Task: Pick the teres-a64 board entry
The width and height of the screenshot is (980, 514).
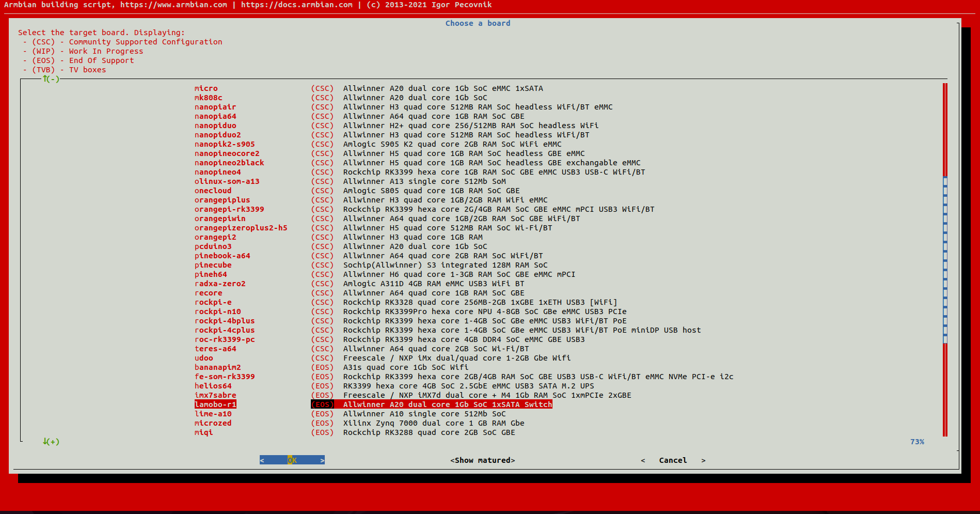Action: pyautogui.click(x=215, y=349)
